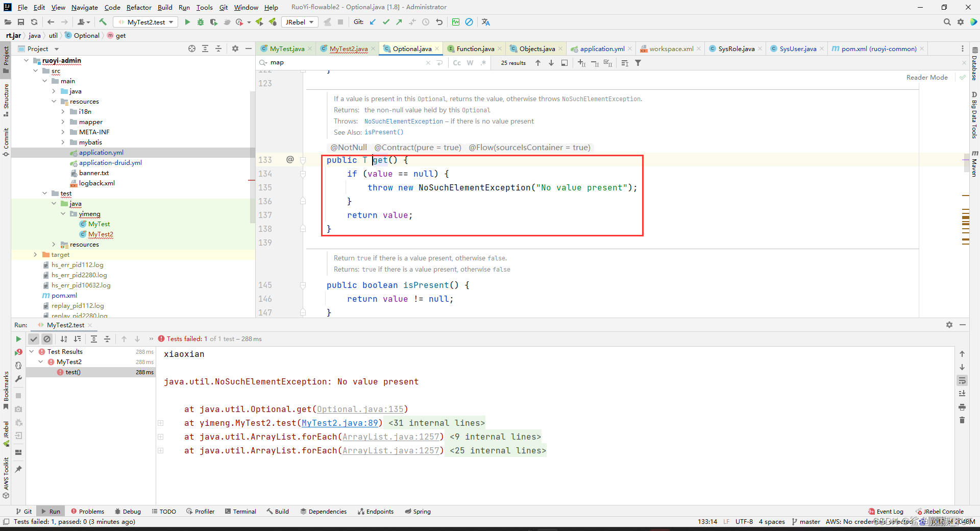The height and width of the screenshot is (531, 980).
Task: Save all files via the floppy icon
Action: pyautogui.click(x=21, y=22)
